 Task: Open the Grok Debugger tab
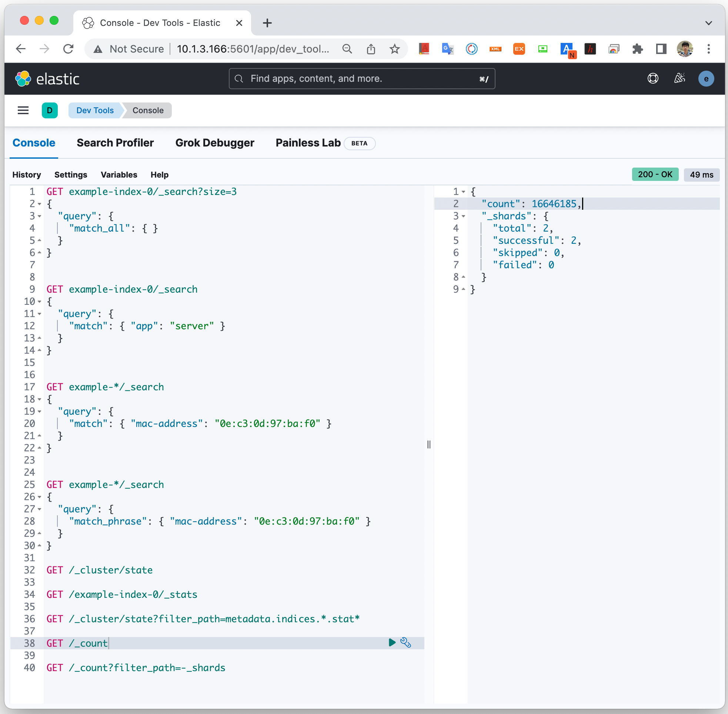tap(215, 143)
